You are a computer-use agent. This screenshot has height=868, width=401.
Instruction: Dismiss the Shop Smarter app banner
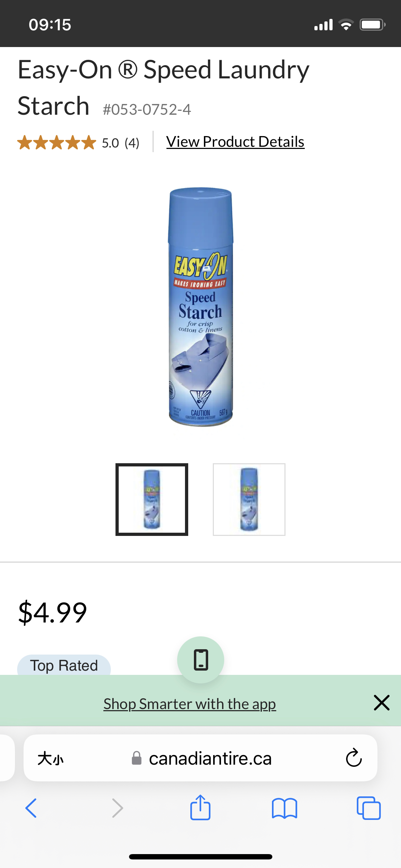381,703
